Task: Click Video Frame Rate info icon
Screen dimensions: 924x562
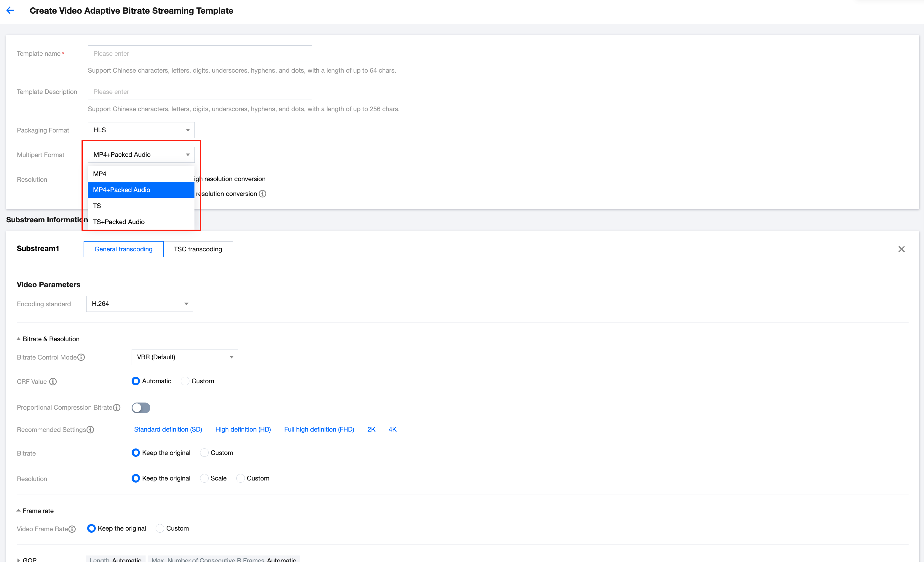Action: click(x=72, y=529)
